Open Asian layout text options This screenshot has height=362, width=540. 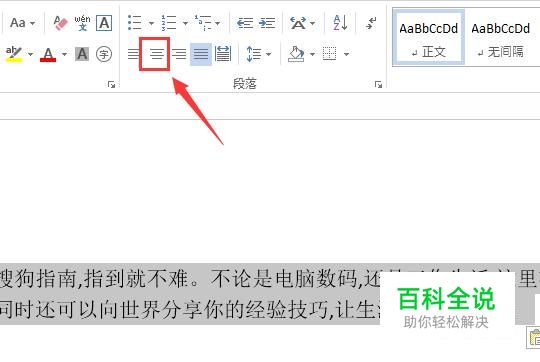click(x=298, y=23)
